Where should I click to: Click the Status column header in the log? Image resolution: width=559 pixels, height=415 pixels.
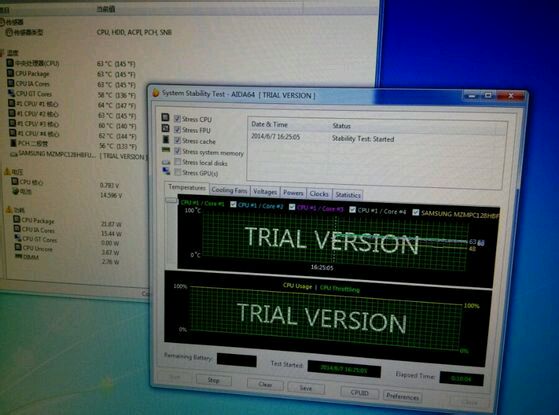point(342,126)
